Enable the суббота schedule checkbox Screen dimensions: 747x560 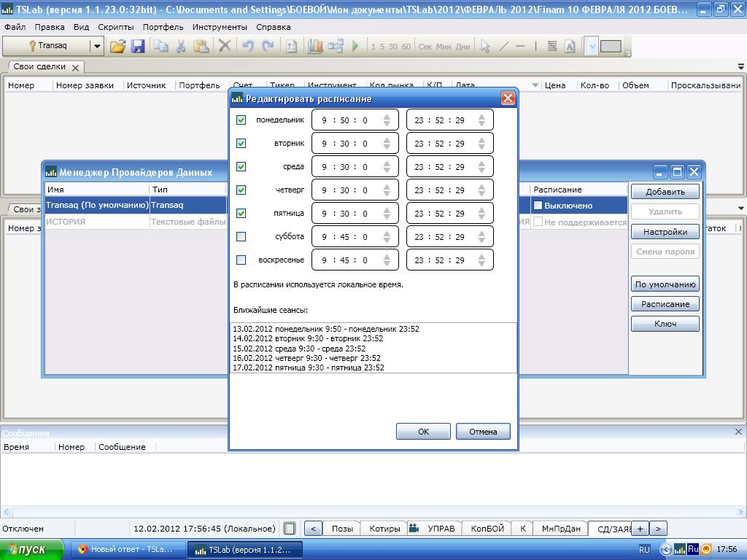241,237
